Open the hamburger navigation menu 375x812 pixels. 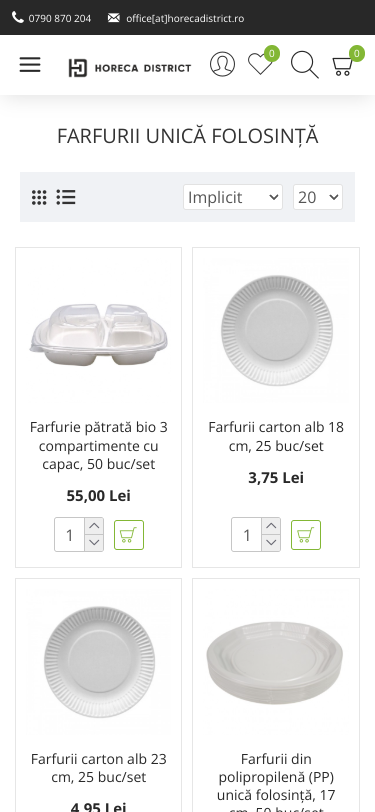tap(30, 65)
